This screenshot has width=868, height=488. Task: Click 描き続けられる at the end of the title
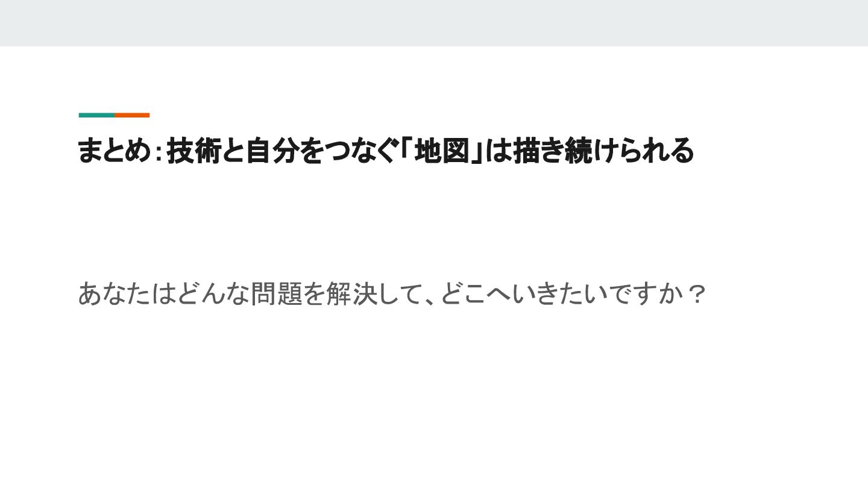coord(603,151)
